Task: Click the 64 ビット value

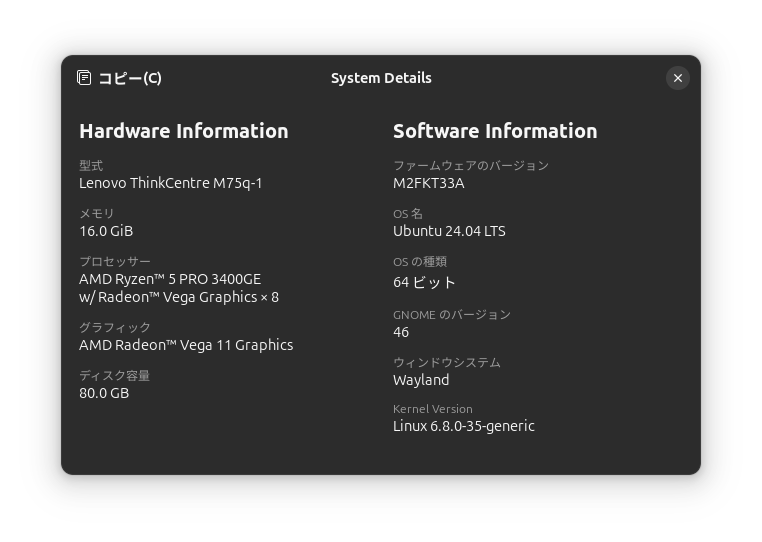Action: [x=424, y=282]
